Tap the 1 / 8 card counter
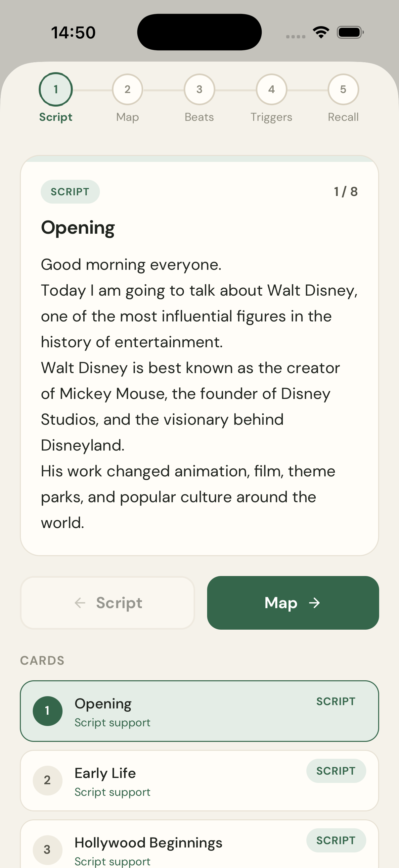This screenshot has height=868, width=399. [346, 192]
